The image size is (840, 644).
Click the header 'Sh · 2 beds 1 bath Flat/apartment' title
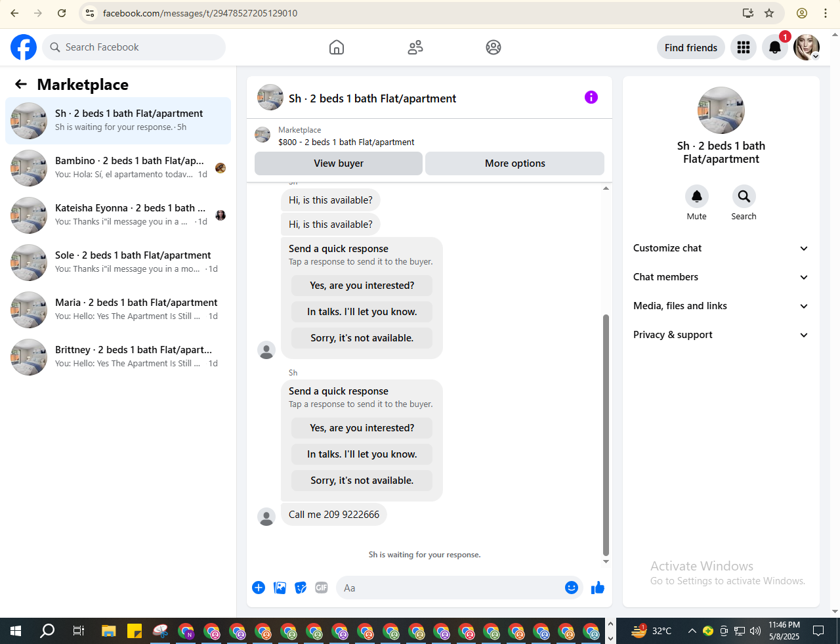click(373, 98)
